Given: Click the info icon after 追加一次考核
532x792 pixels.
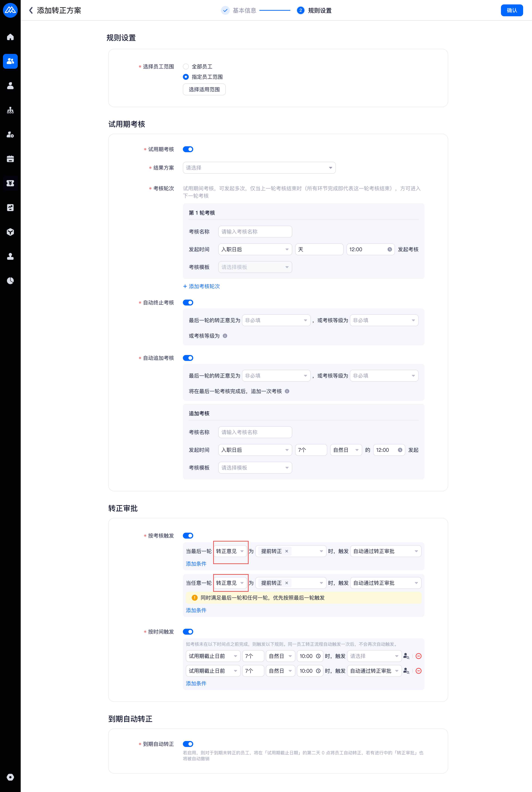Looking at the screenshot, I should pos(287,391).
